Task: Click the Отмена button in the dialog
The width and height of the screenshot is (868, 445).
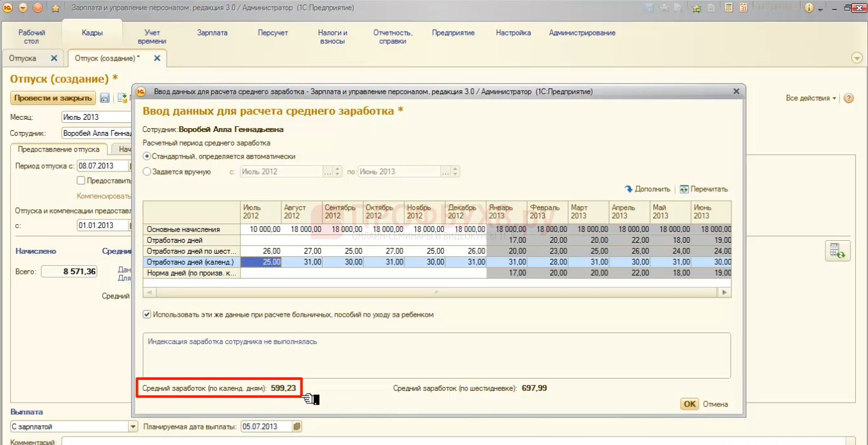Action: click(715, 404)
